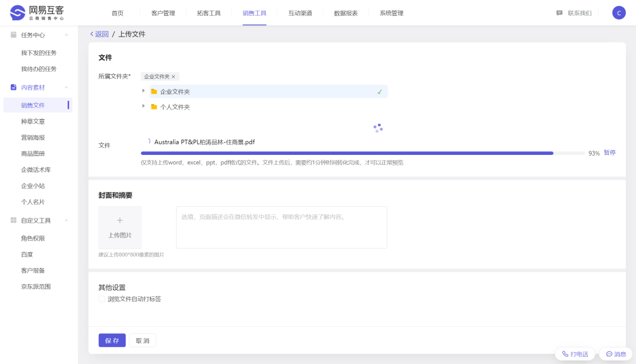Click 暂停 to pause the upload
Screen dimensions: 636x364
[x=609, y=153]
